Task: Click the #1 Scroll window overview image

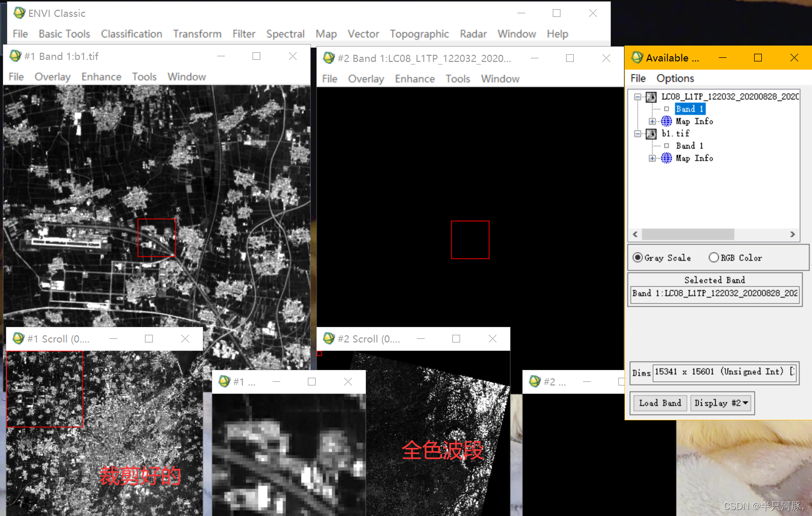Action: (105, 433)
